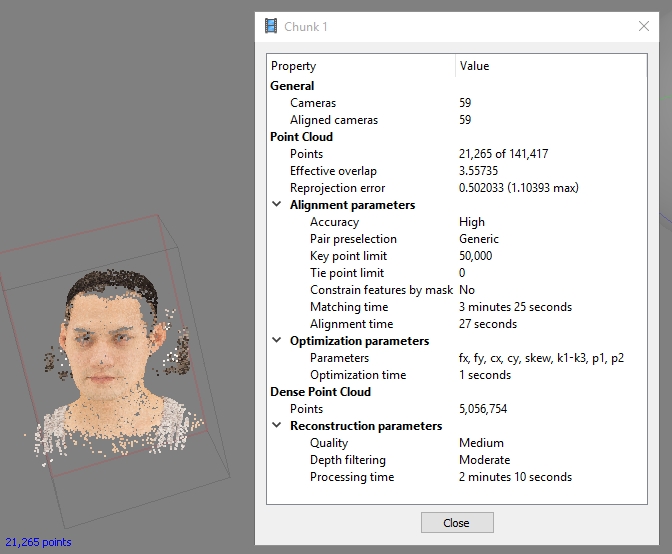Select the Reprojection error row
The height and width of the screenshot is (554, 672).
[337, 188]
